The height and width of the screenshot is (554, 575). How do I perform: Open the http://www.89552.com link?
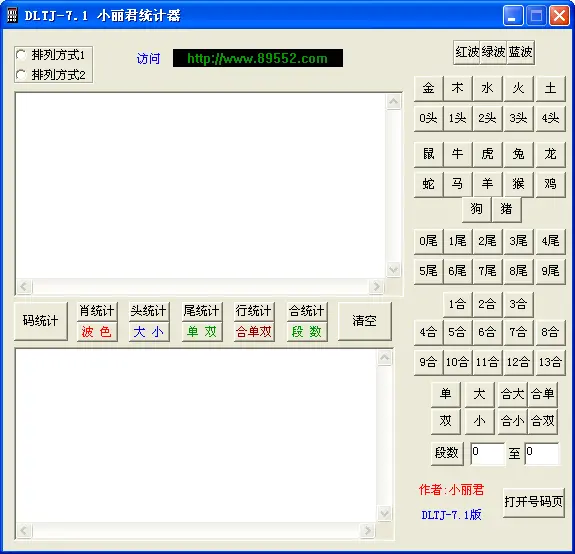[x=258, y=58]
